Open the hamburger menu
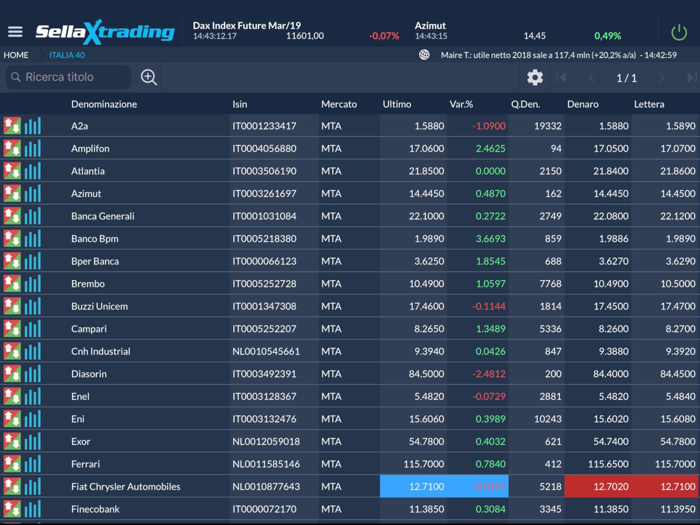700x525 pixels. (15, 32)
